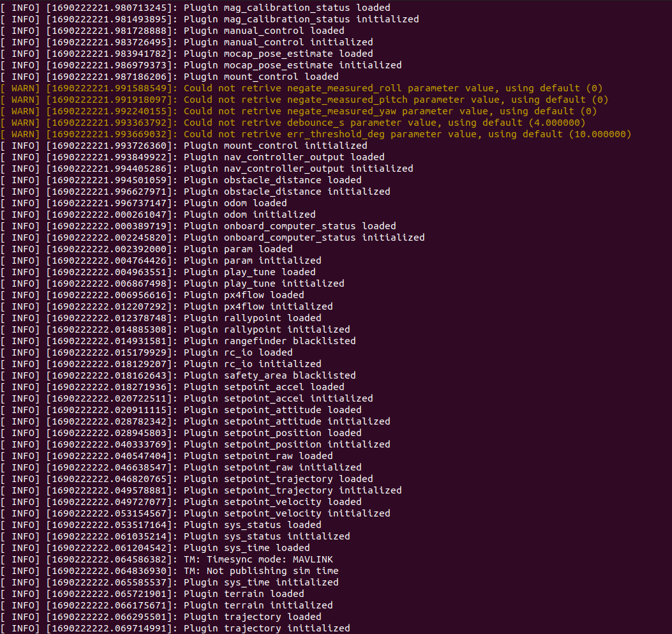The image size is (672, 634).
Task: Click the negate_measured_pitch warning line
Action: point(396,100)
